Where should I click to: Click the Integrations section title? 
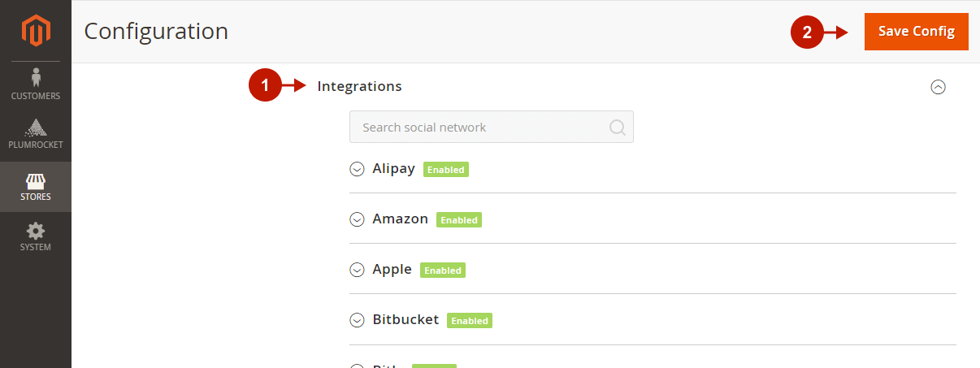[359, 86]
